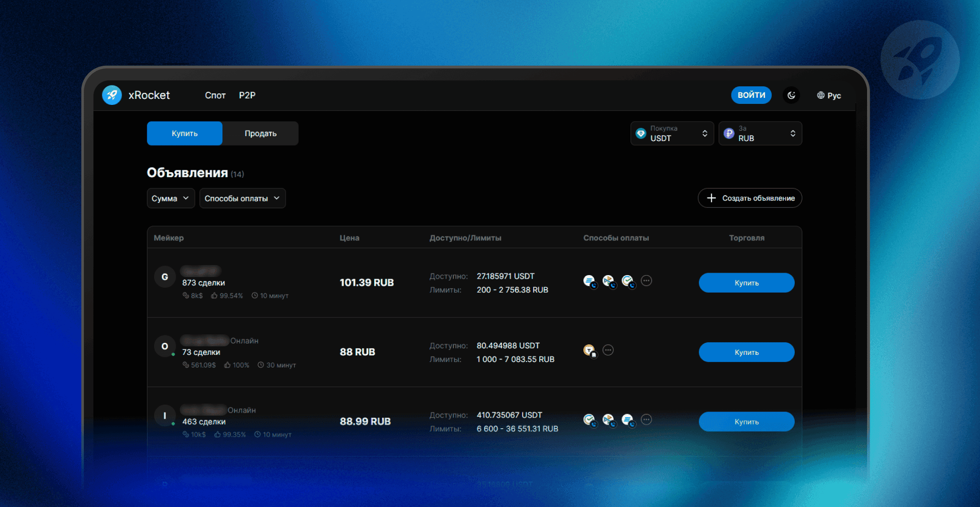
Task: Open the Покупка USDT currency dropdown
Action: pyautogui.click(x=672, y=134)
